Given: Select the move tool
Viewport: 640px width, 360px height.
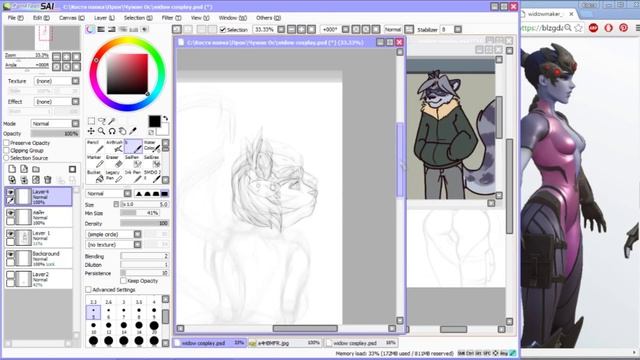Looking at the screenshot, I should click(x=91, y=131).
